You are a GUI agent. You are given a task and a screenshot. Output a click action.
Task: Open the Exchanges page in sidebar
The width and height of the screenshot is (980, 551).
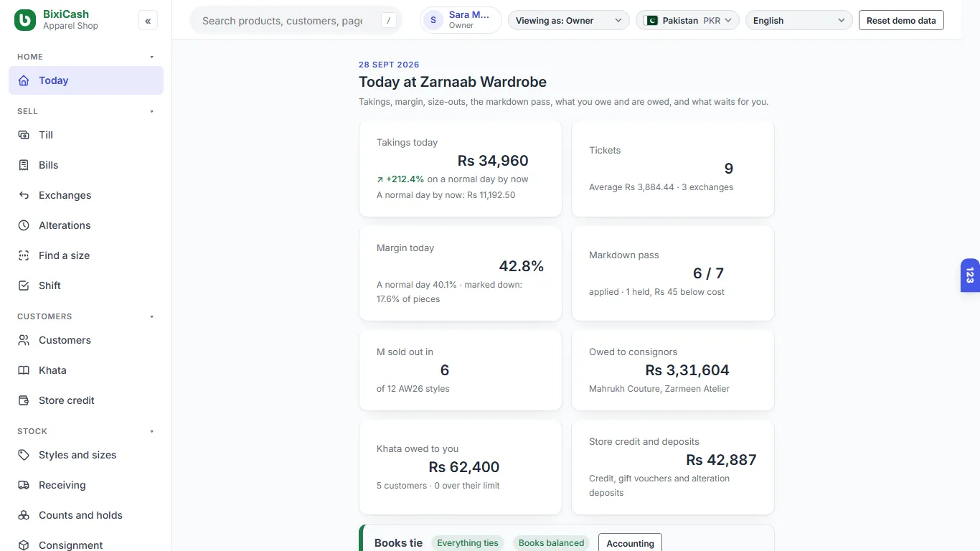click(86, 195)
